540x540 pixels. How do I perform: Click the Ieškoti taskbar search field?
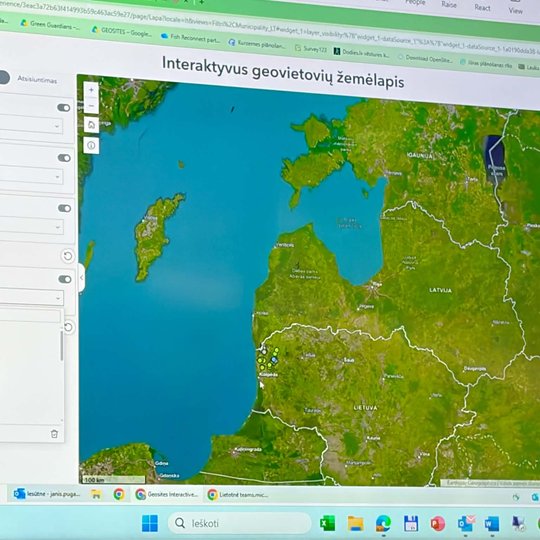[x=239, y=523]
